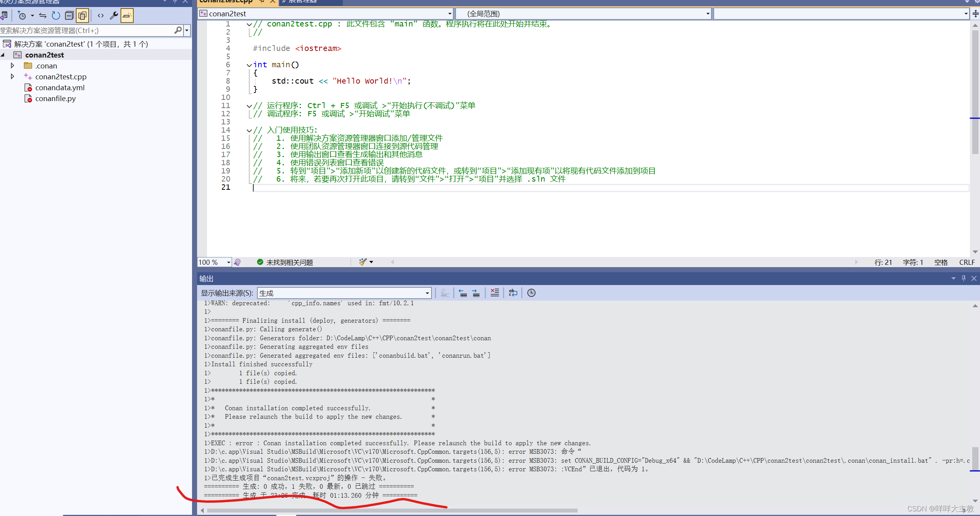The image size is (980, 516).
Task: Refresh the Solution Explorer
Action: point(56,16)
